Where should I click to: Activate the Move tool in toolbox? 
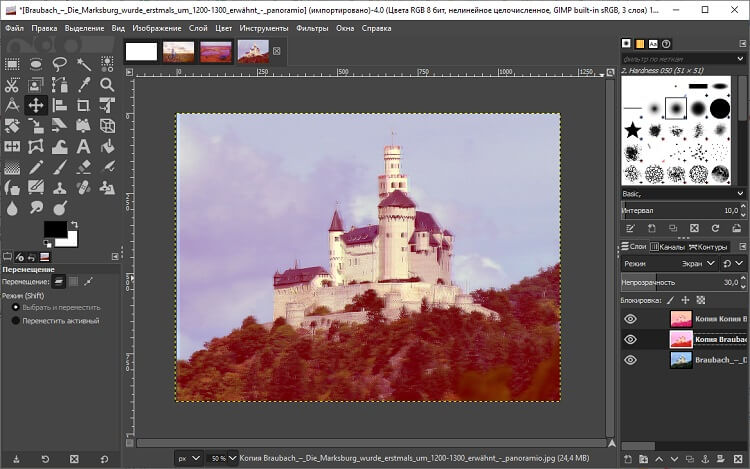36,105
